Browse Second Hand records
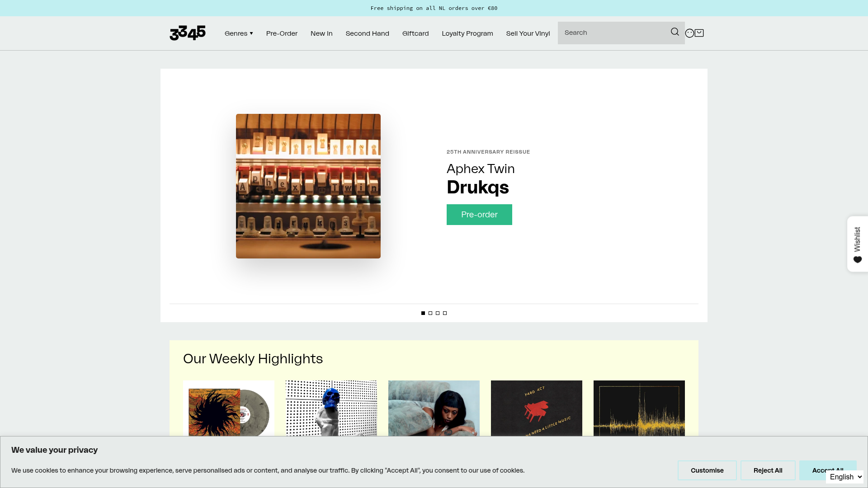This screenshot has height=488, width=868. (x=367, y=33)
